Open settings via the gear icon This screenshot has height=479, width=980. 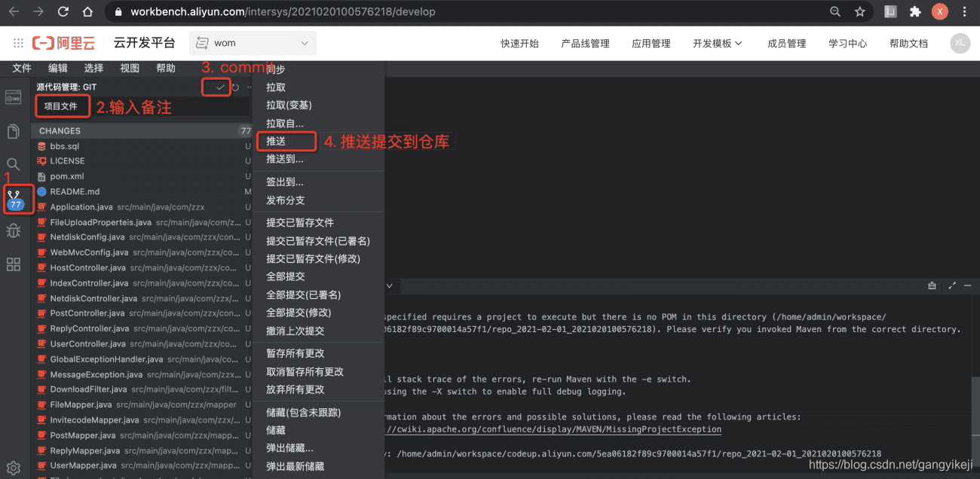(x=13, y=467)
